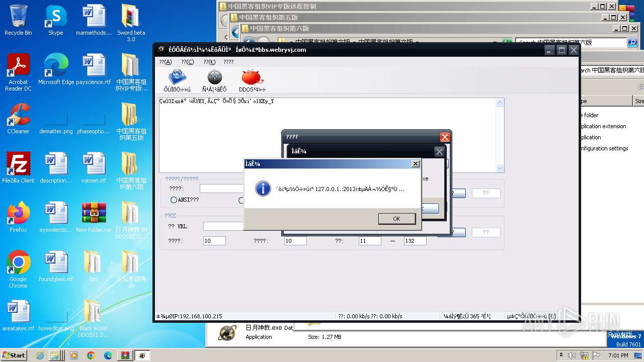The height and width of the screenshot is (362, 644).
Task: Click the ?? URL input field
Action: [224, 226]
